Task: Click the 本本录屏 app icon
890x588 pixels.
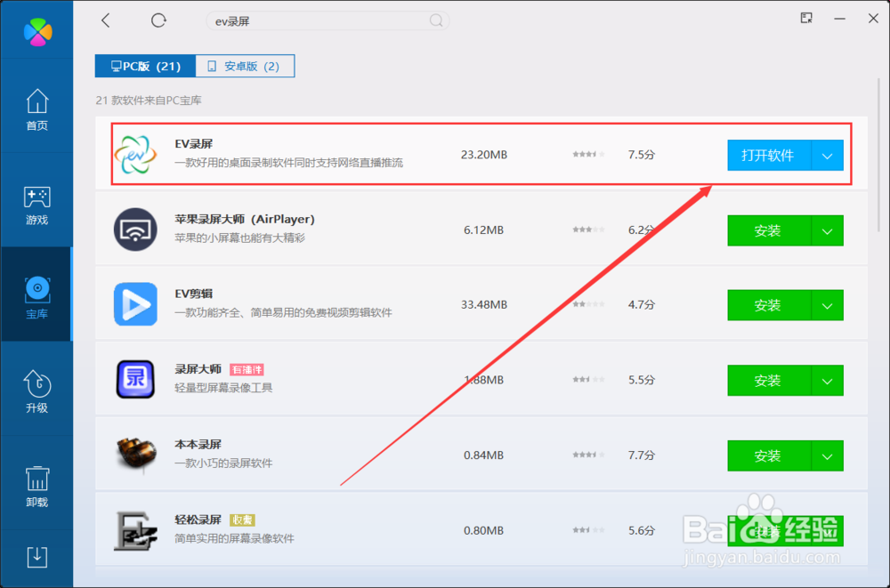Action: point(135,454)
